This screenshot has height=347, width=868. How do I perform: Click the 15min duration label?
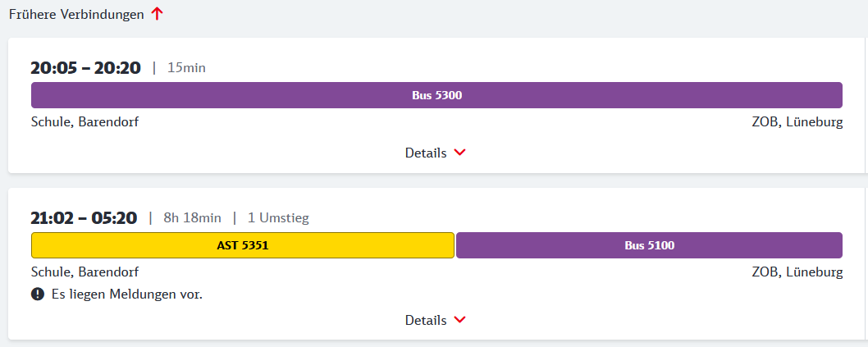[186, 67]
